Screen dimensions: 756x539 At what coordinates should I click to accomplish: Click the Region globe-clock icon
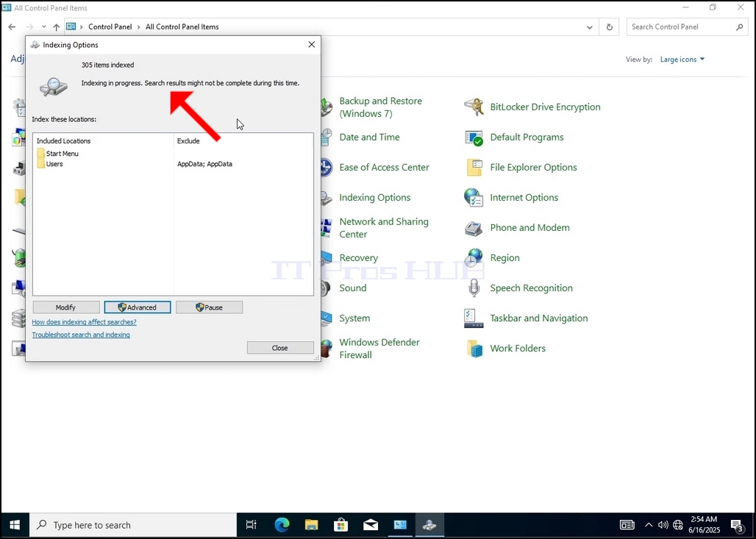[x=474, y=258]
